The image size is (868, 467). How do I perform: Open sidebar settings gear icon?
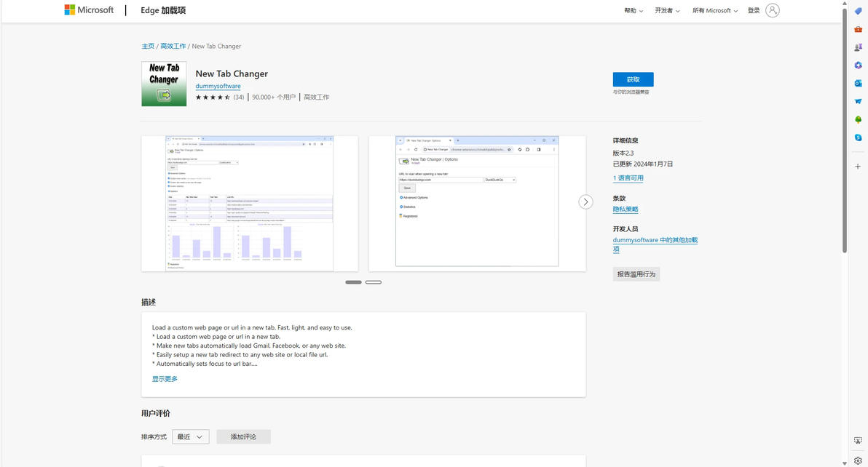click(858, 460)
